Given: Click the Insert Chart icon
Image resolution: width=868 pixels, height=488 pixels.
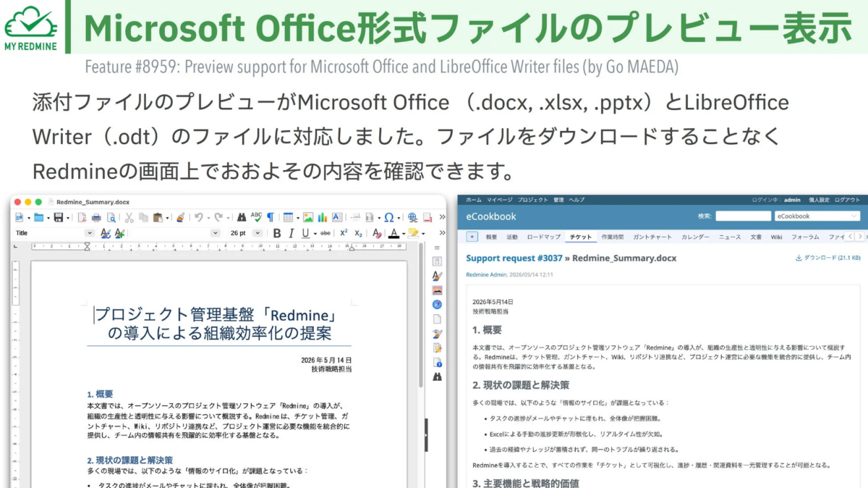Looking at the screenshot, I should [x=323, y=216].
